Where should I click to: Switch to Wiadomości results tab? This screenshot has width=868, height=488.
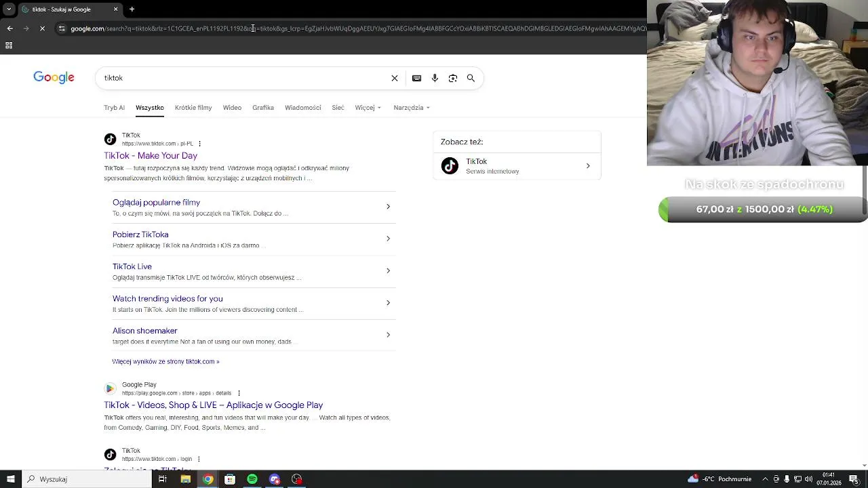pos(303,108)
